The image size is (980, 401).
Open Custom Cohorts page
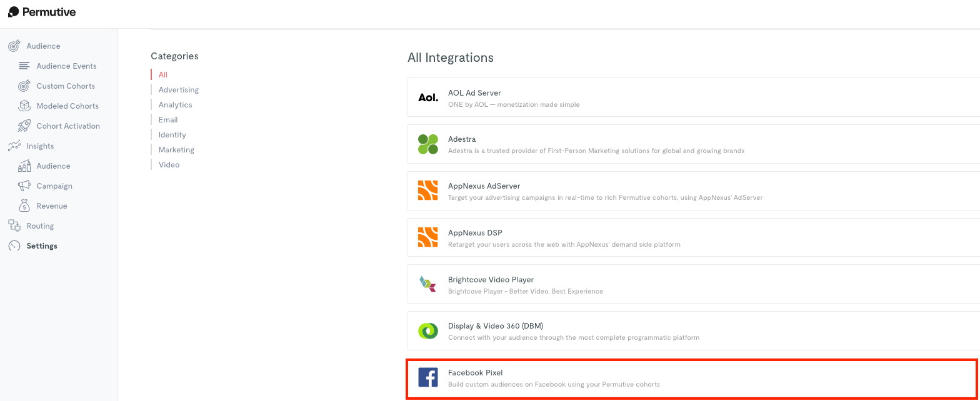(66, 86)
